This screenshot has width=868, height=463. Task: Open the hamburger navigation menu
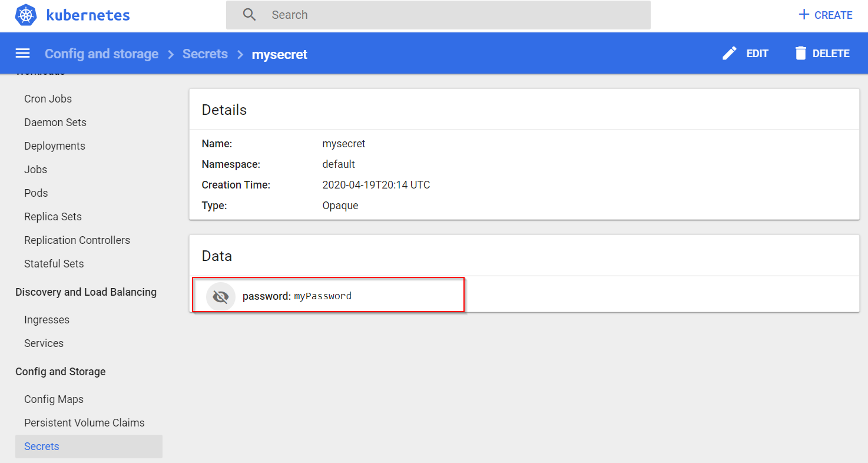coord(22,53)
